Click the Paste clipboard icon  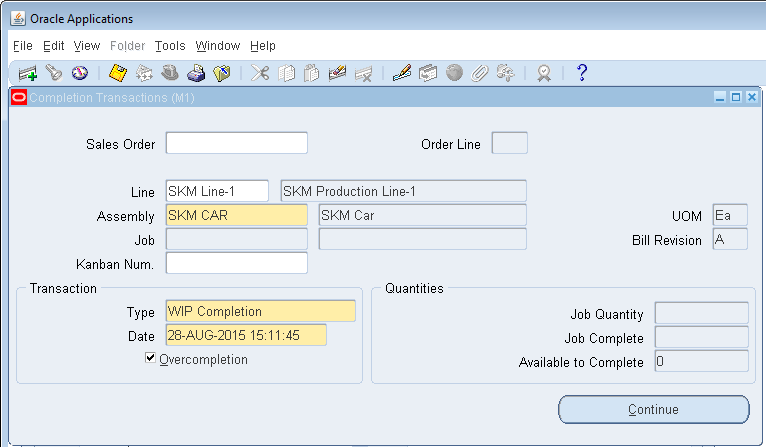(x=311, y=73)
